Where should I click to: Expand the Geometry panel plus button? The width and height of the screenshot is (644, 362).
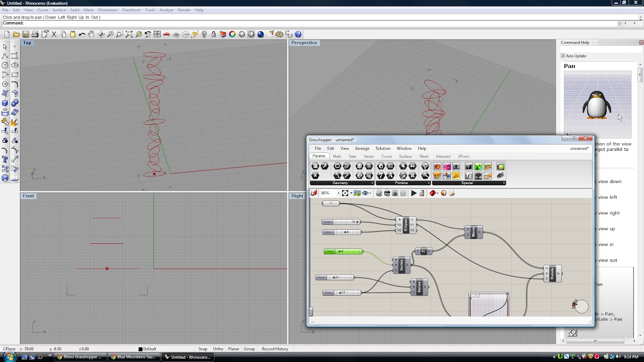[372, 183]
